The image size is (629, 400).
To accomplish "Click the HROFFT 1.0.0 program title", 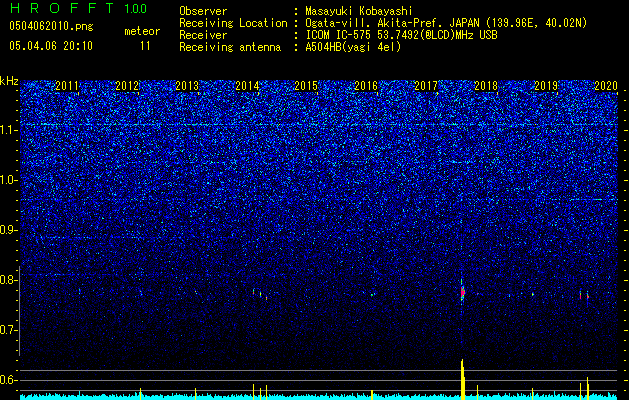I will pos(78,8).
